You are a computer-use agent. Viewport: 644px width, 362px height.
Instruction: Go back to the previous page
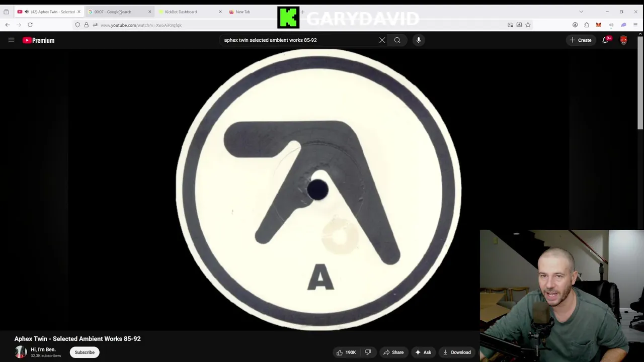pos(8,25)
